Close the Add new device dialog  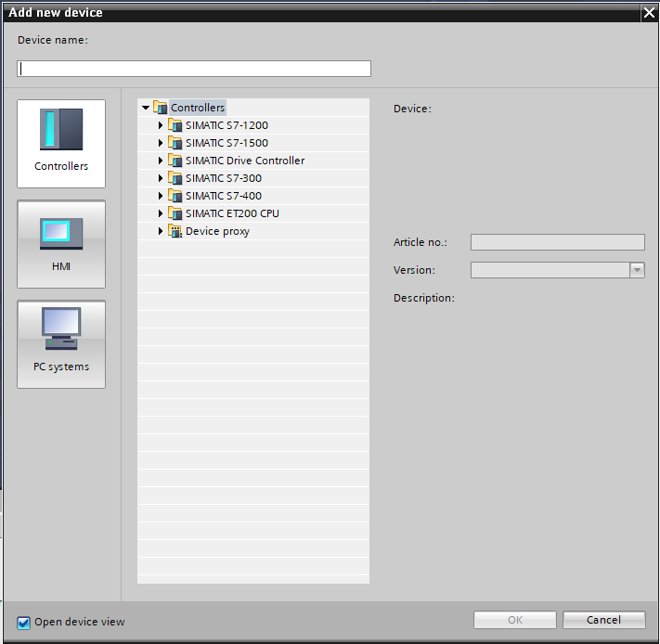649,13
